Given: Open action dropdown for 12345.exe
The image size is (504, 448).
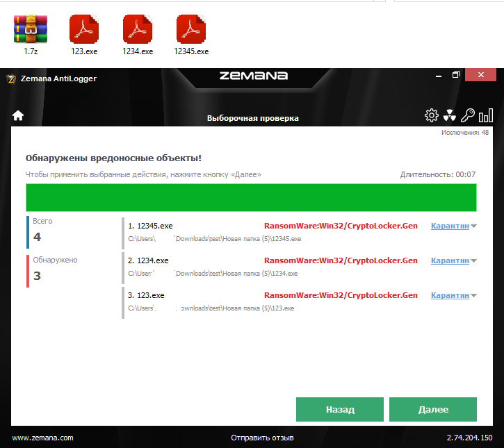Looking at the screenshot, I should click(473, 226).
